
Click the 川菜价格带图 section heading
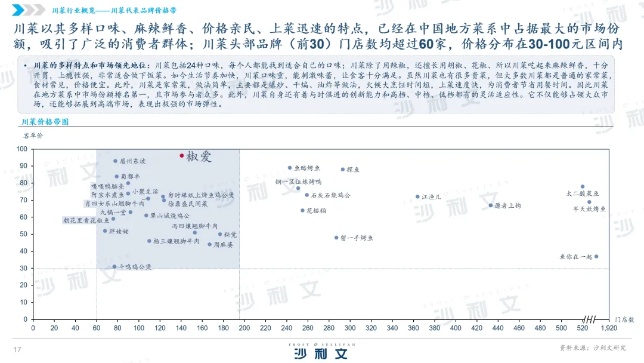click(x=45, y=122)
